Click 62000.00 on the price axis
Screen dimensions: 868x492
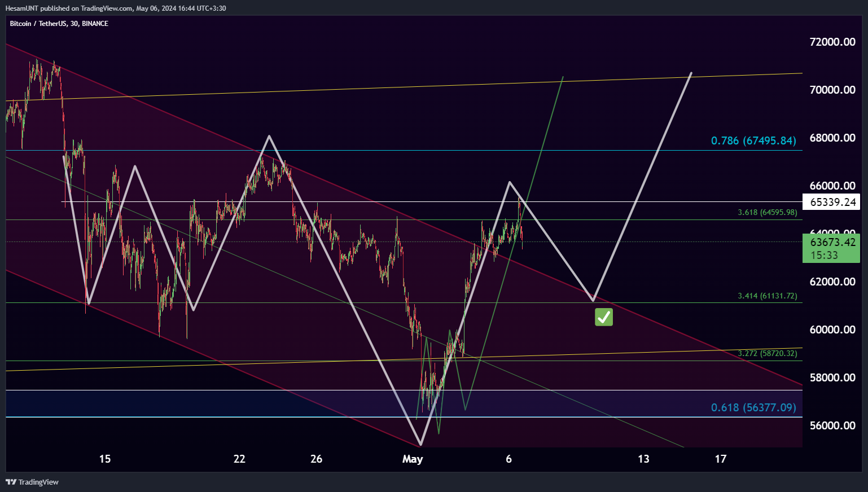pos(832,282)
